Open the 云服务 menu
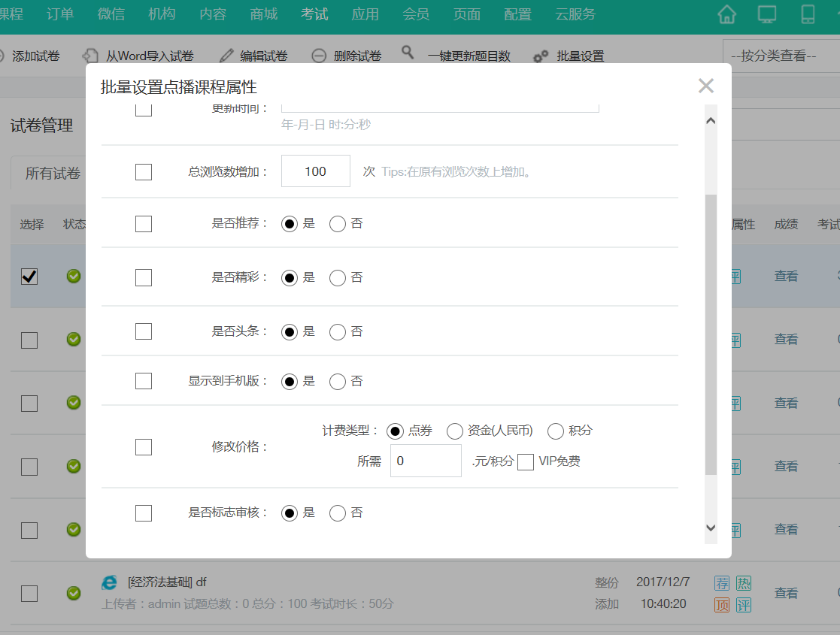This screenshot has height=635, width=840. [575, 14]
